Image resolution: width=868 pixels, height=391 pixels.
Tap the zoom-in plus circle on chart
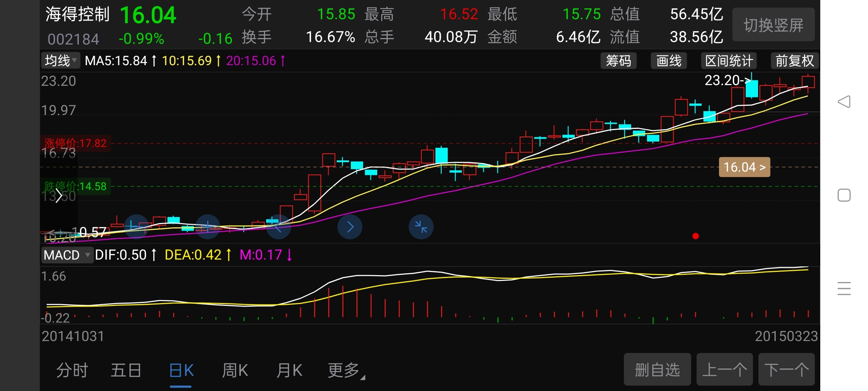[x=208, y=227]
